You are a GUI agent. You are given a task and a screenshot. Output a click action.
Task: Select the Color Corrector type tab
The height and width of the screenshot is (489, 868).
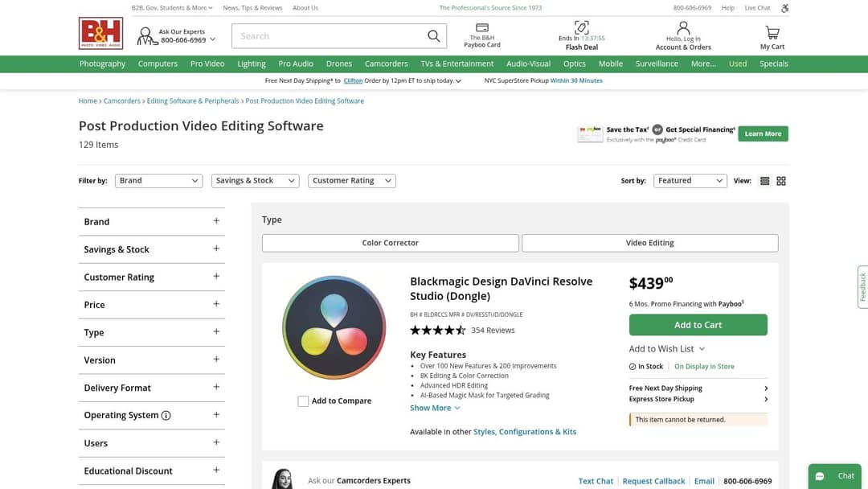pos(391,243)
